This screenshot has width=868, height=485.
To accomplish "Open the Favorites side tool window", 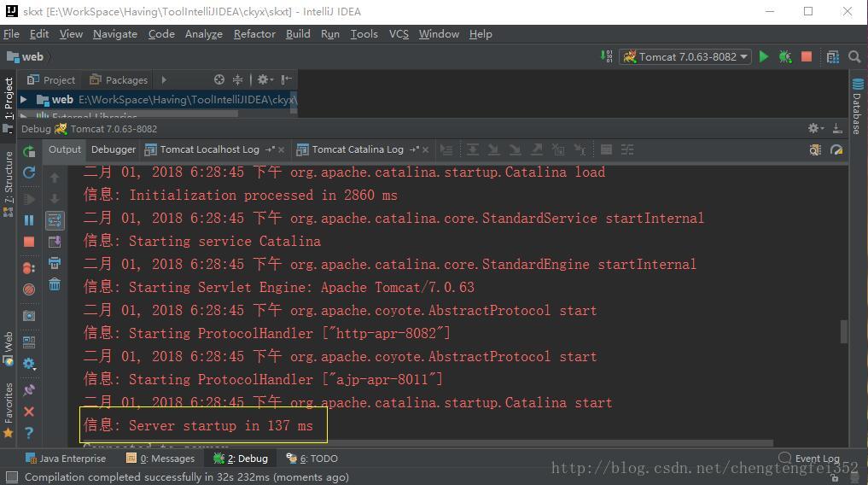I will [9, 410].
